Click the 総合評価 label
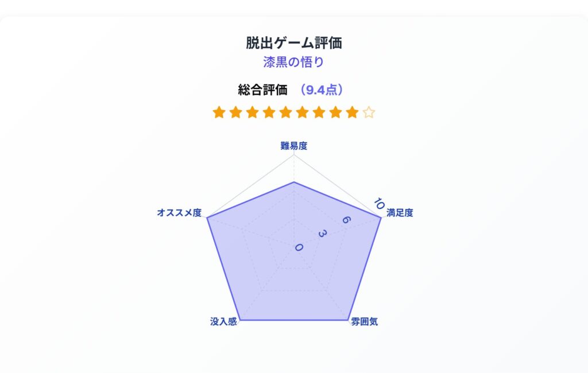Image resolution: width=588 pixels, height=373 pixels. [x=263, y=90]
